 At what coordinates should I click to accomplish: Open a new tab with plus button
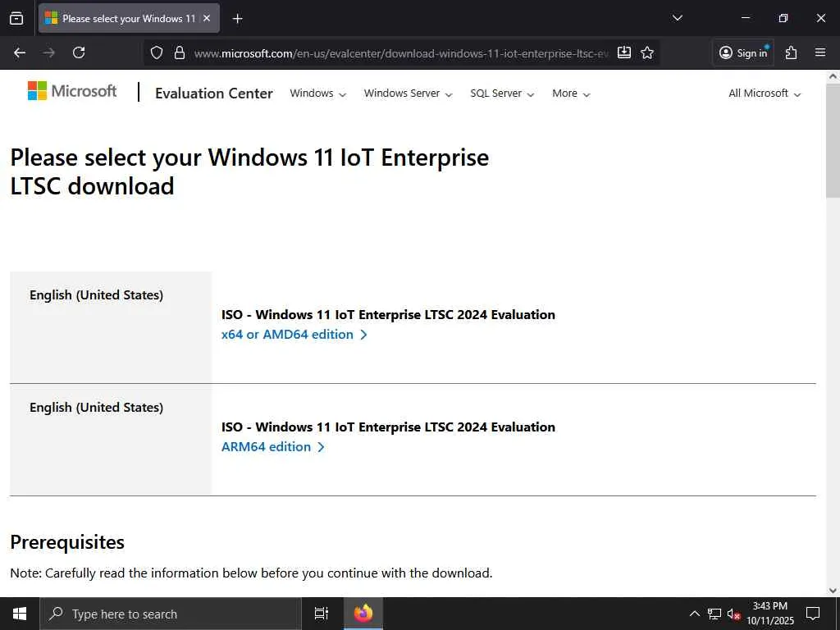pos(237,18)
